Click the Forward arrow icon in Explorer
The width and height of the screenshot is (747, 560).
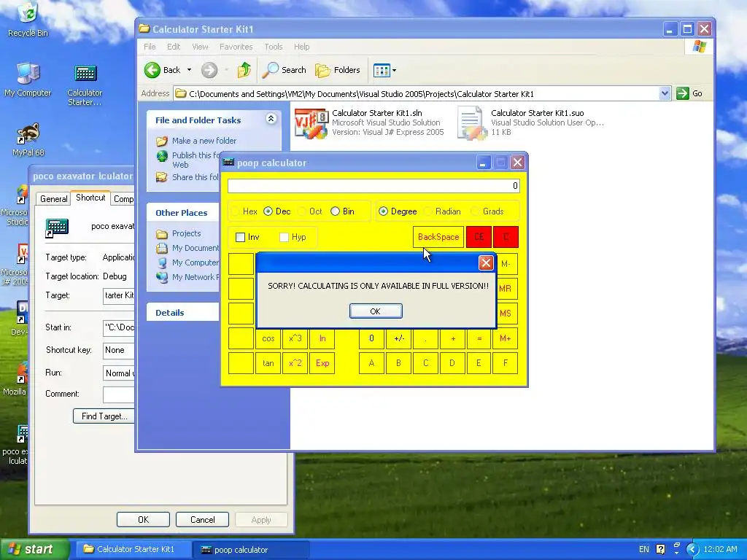[x=209, y=70]
